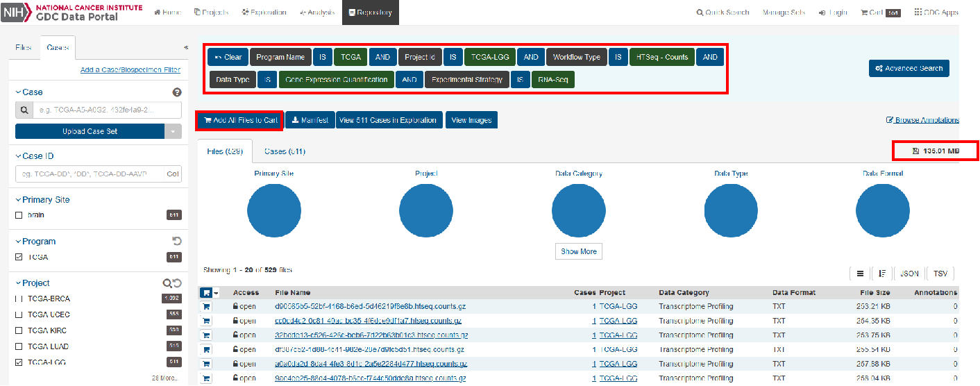Screen dimensions: 980x386
Task: Reset the Project facet filter
Action: pyautogui.click(x=176, y=283)
